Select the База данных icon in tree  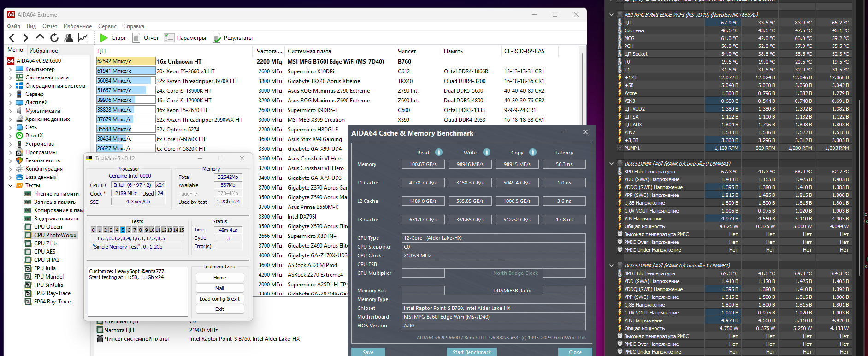[x=19, y=177]
